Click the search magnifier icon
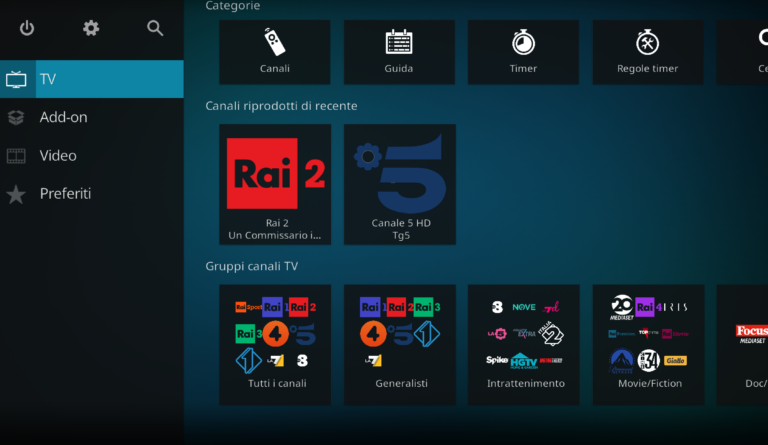Image resolution: width=768 pixels, height=445 pixels. point(155,28)
